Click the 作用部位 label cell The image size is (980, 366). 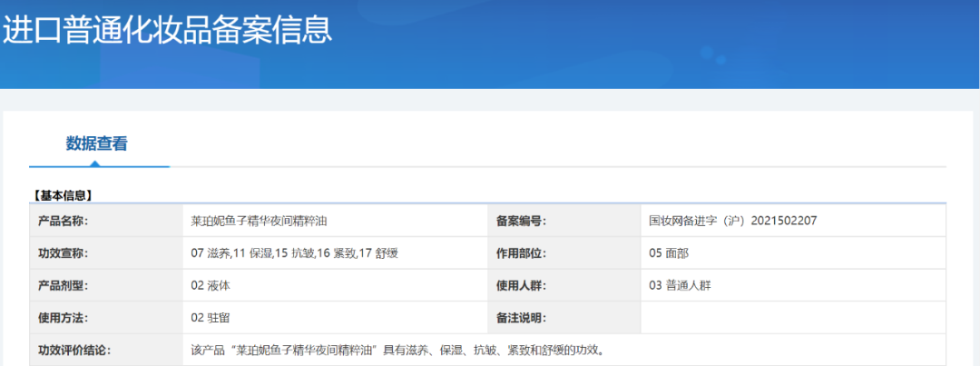click(x=564, y=252)
